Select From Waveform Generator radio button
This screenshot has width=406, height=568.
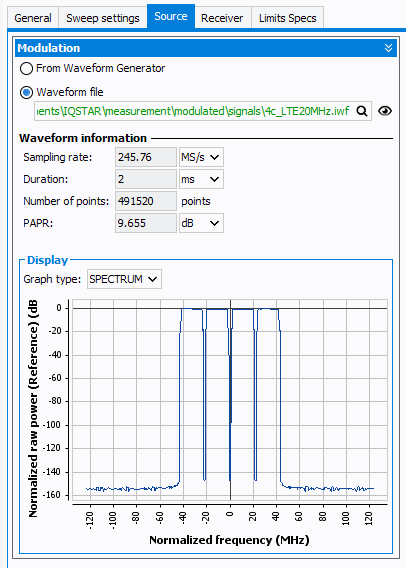point(26,68)
